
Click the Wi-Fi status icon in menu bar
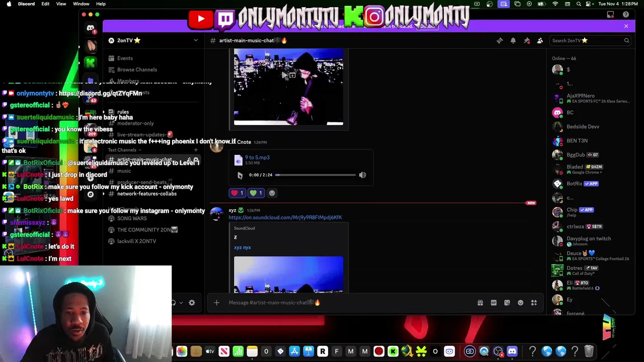[x=555, y=4]
